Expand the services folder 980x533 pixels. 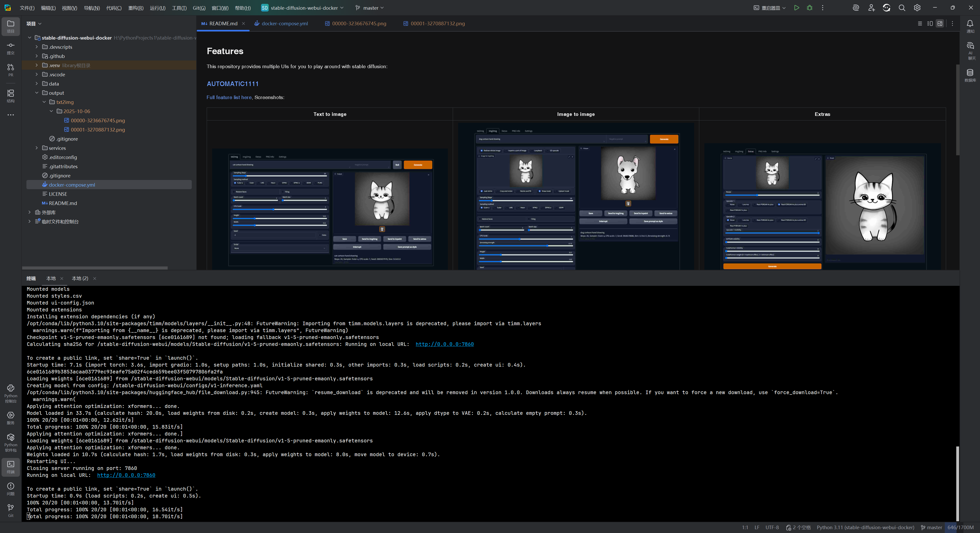click(x=36, y=148)
